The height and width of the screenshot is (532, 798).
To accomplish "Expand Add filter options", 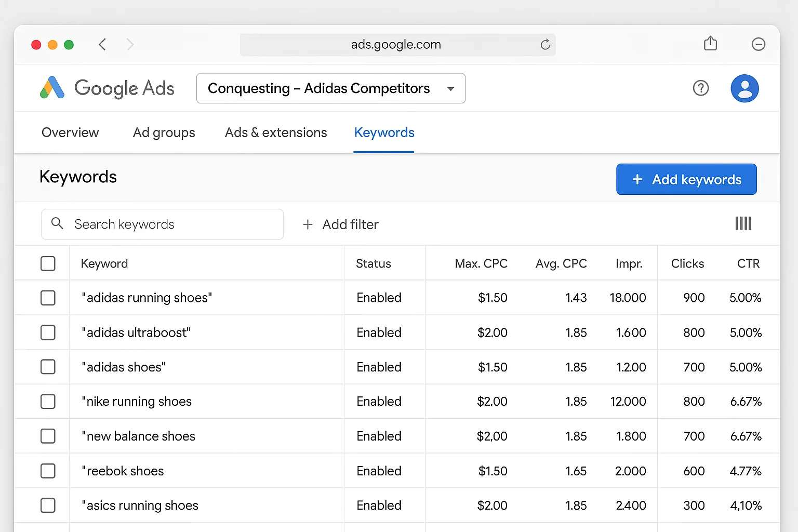I will pos(340,224).
